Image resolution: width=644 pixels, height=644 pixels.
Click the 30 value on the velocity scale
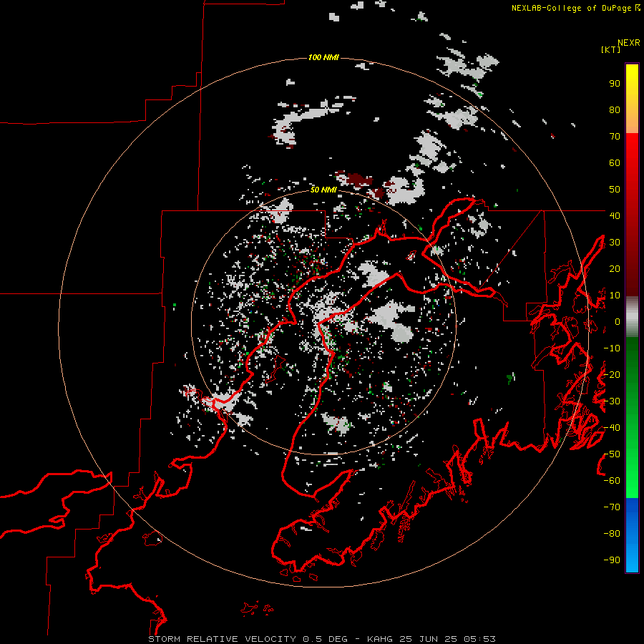coord(615,243)
